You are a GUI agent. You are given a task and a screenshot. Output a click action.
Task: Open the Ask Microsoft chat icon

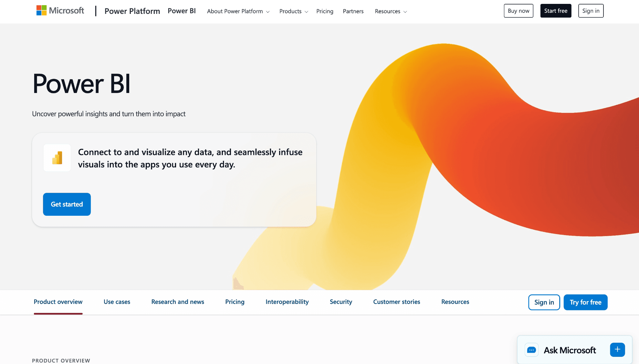(x=531, y=350)
